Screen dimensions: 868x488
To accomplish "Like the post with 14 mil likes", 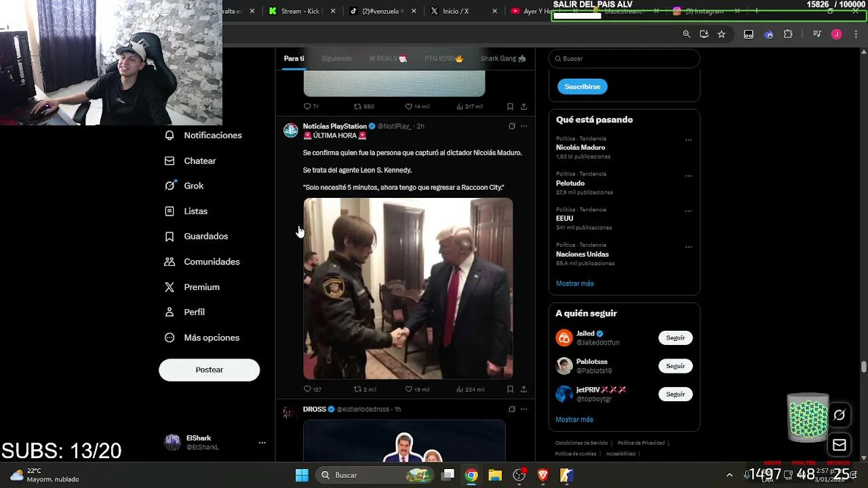I will tap(416, 106).
